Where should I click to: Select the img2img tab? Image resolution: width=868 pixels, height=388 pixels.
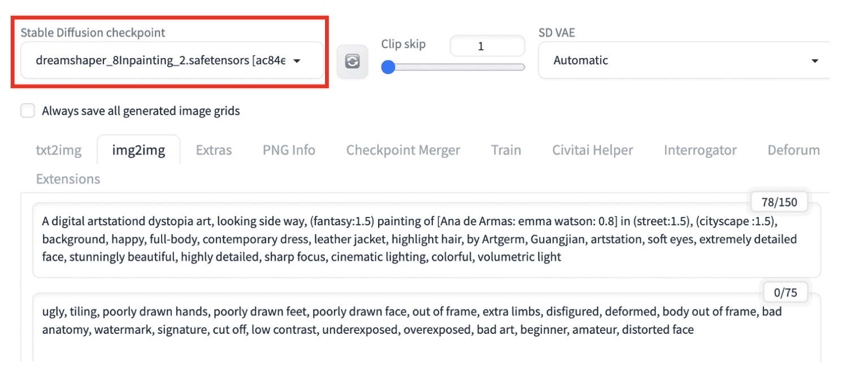point(138,149)
